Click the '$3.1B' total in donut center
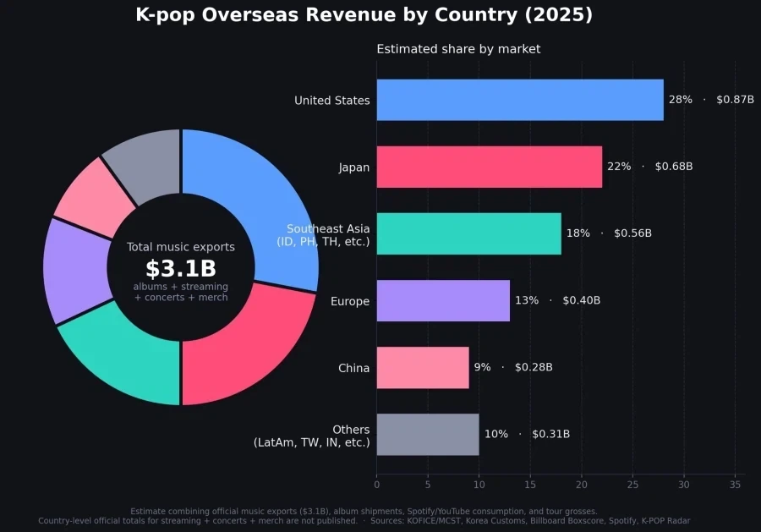Viewport: 761px width, 532px height. pos(181,268)
